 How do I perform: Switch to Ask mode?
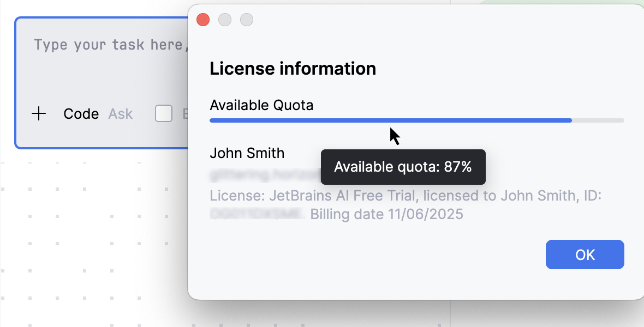point(121,114)
